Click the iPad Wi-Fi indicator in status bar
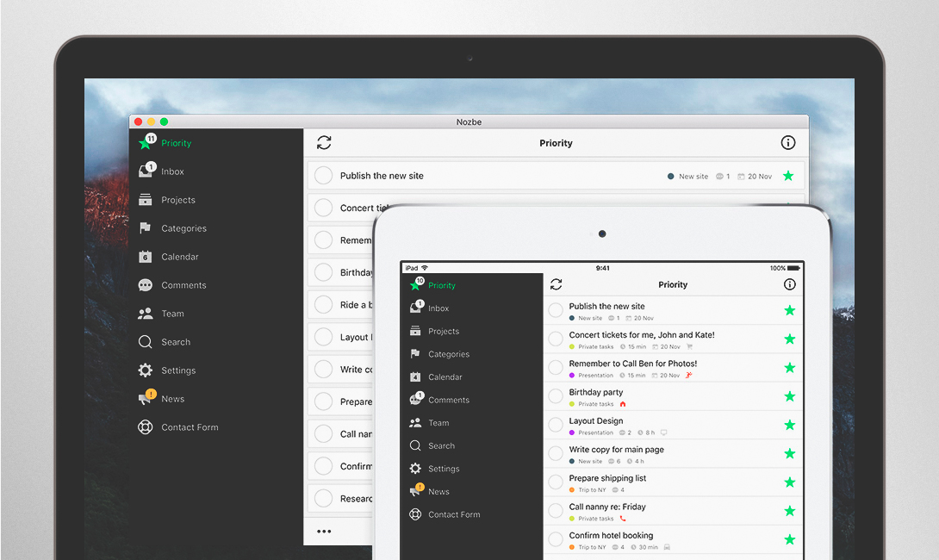The width and height of the screenshot is (939, 560). [425, 268]
